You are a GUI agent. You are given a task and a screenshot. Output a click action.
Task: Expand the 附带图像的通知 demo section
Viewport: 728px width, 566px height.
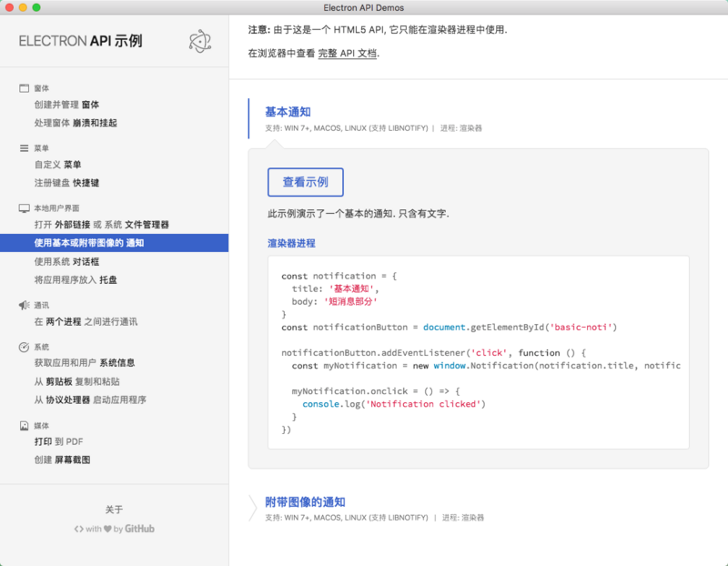click(305, 502)
